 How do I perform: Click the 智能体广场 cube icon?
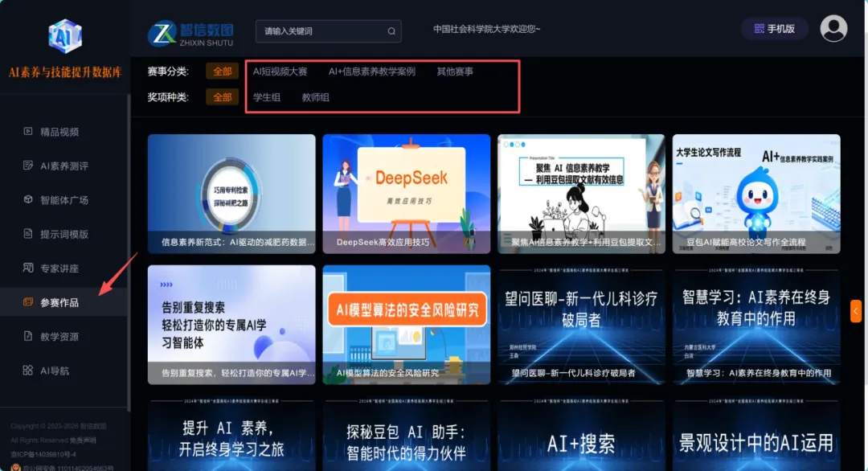(27, 200)
